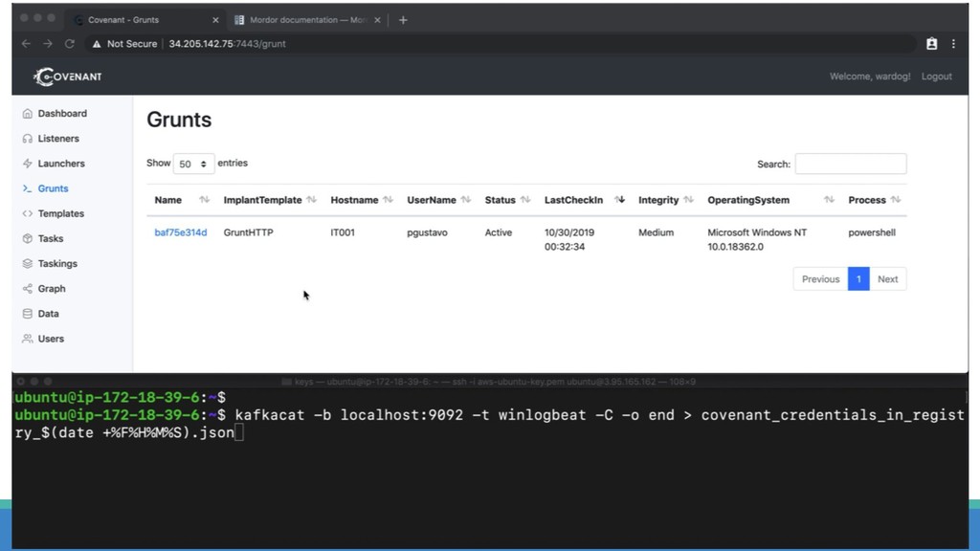Screen dimensions: 980x551
Task: Click the browser back arrow
Action: point(26,44)
